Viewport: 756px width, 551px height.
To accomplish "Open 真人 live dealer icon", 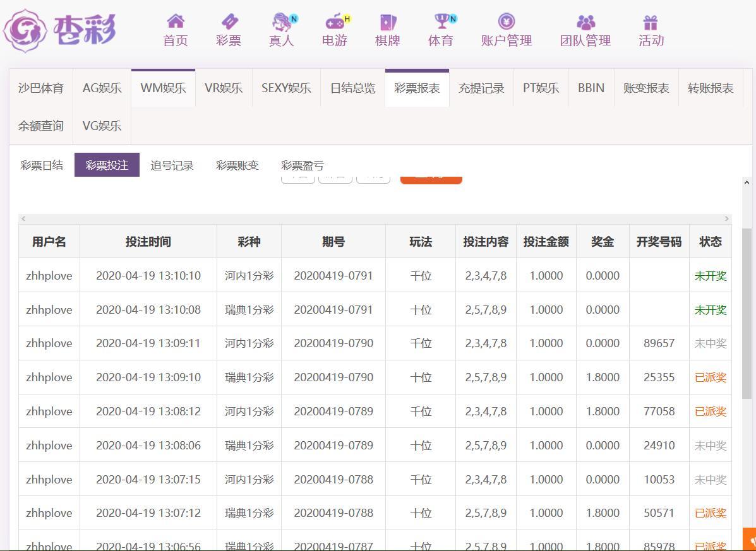I will coord(282,22).
